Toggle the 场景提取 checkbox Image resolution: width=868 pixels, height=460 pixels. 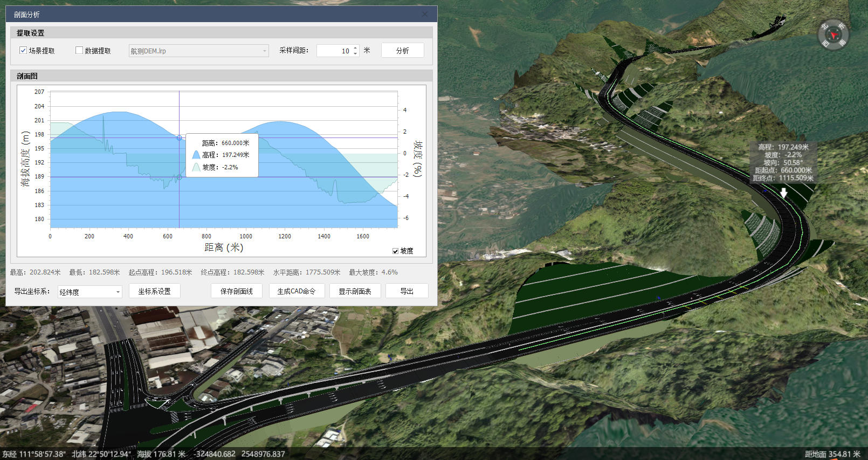(x=23, y=50)
